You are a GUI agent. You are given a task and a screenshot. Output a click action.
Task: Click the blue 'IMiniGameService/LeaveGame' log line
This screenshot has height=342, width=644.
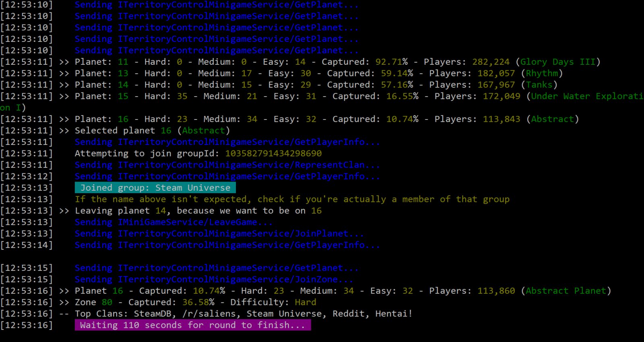tap(173, 223)
